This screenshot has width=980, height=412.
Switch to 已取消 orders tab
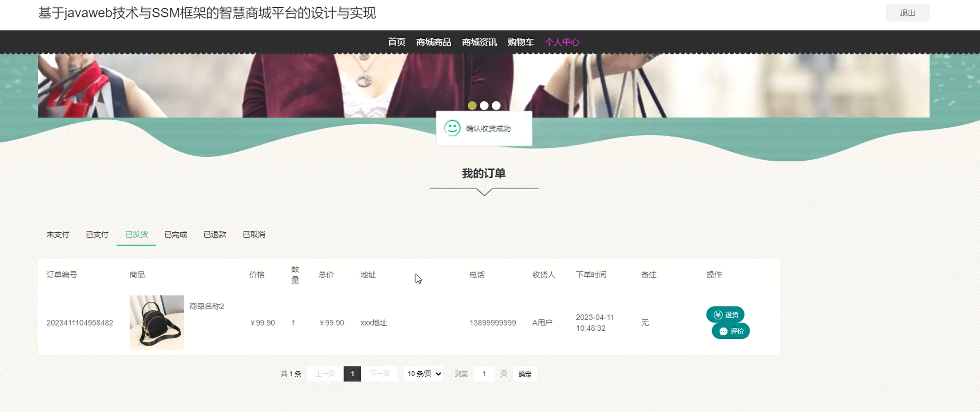click(x=254, y=234)
